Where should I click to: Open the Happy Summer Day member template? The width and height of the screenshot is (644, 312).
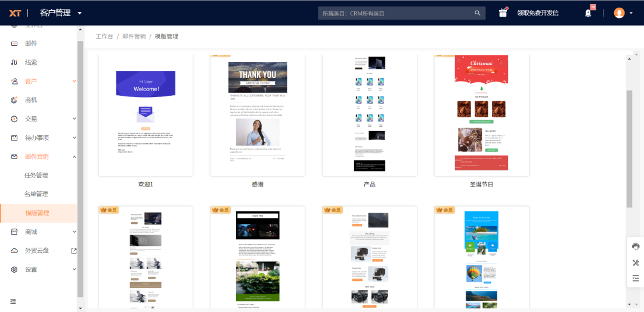point(482,257)
